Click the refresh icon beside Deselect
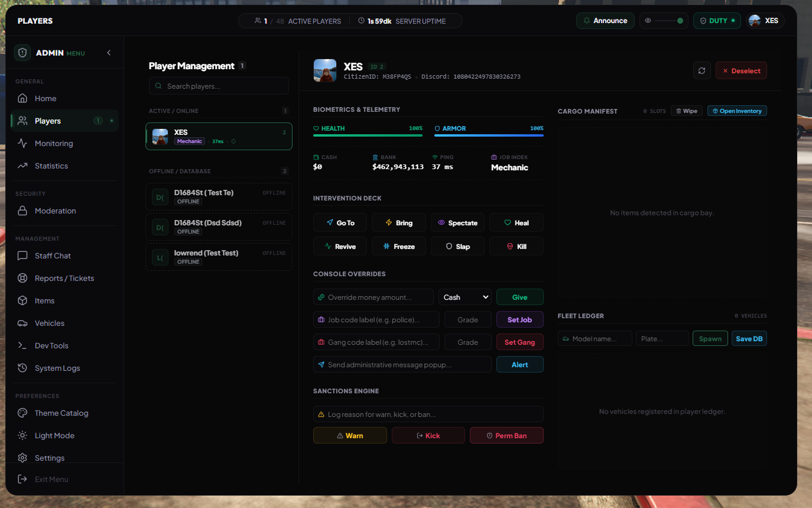The height and width of the screenshot is (508, 812). 701,70
